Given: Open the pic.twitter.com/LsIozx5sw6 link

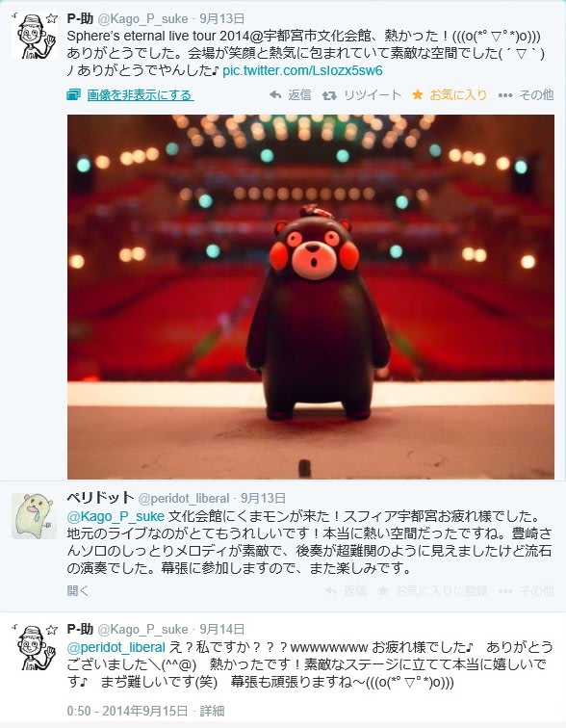Looking at the screenshot, I should tap(302, 70).
